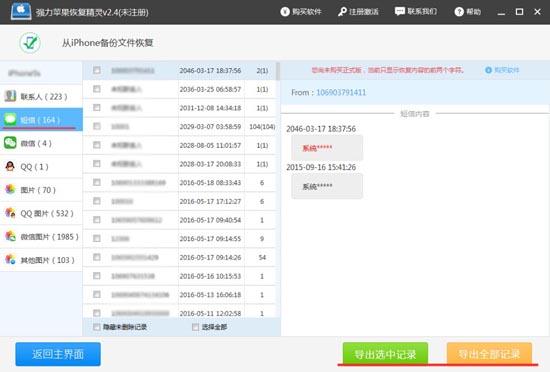Click the green checkmark restore icon

click(x=30, y=43)
